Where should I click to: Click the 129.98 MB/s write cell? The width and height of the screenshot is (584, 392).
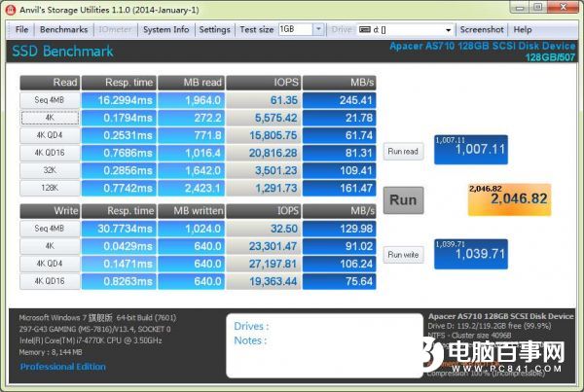[340, 229]
